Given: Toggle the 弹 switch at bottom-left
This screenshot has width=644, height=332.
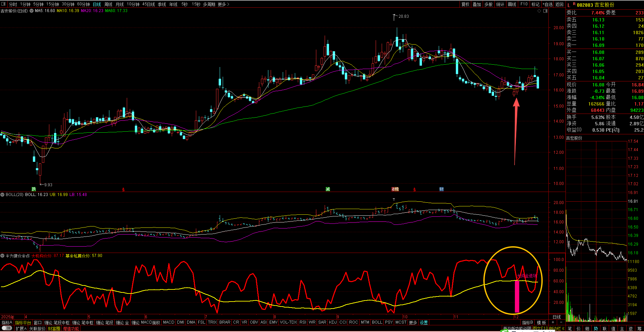Looking at the screenshot, I should click(7, 328).
